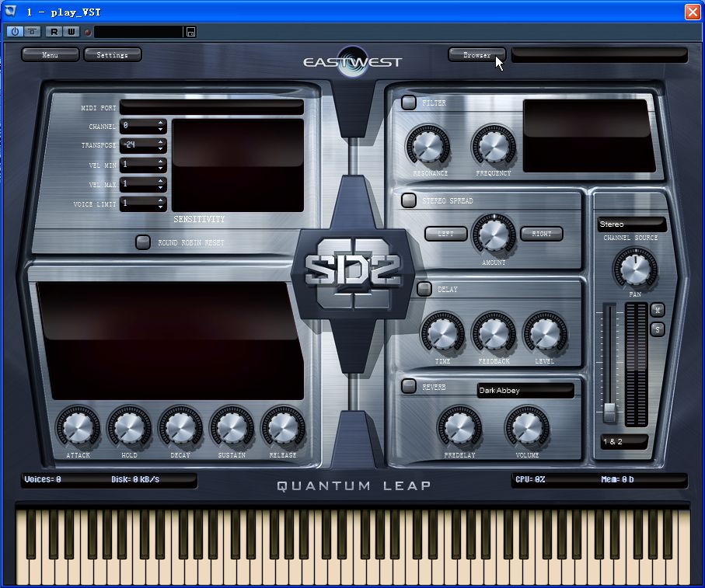Click the Sensitivity display area
The image size is (705, 588).
point(238,165)
